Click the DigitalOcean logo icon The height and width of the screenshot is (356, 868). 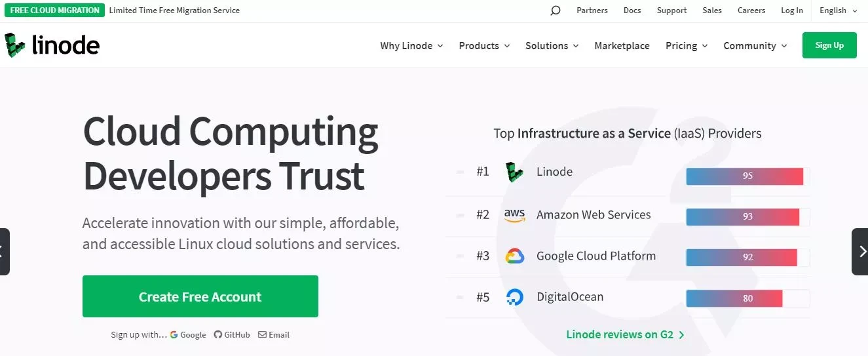[x=515, y=297]
